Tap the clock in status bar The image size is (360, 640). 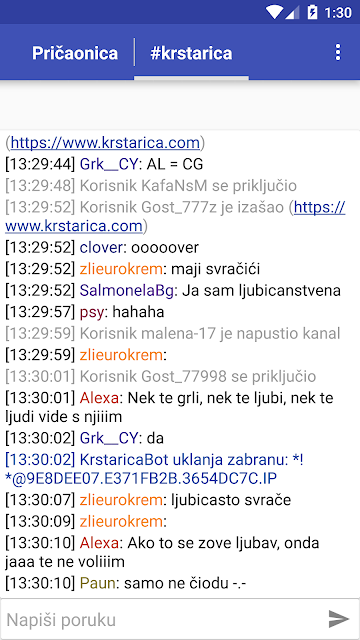(x=338, y=13)
